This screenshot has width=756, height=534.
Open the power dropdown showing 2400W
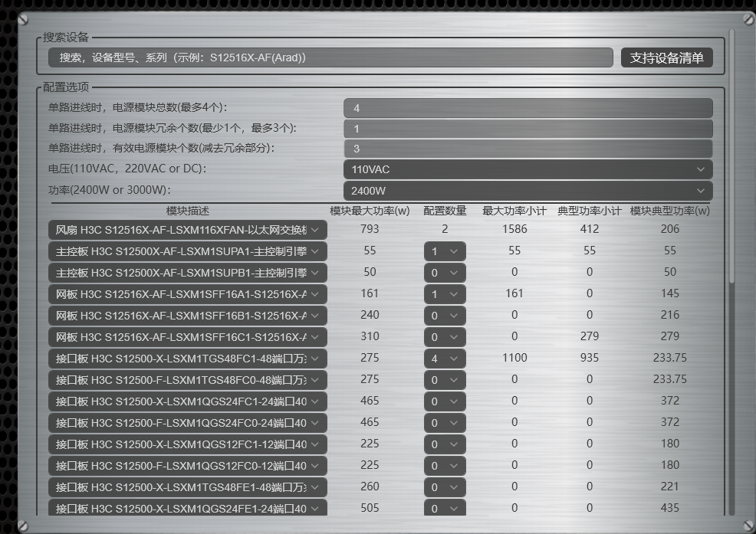click(x=528, y=190)
